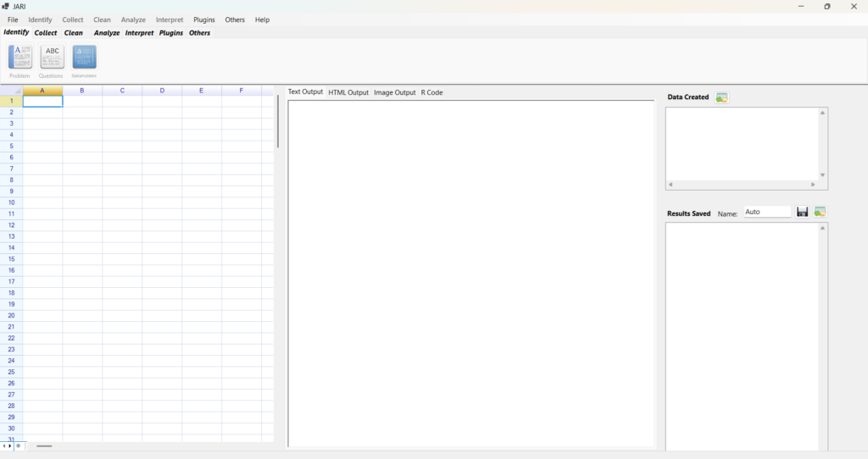The image size is (868, 459).
Task: Open the File menu
Action: (13, 19)
